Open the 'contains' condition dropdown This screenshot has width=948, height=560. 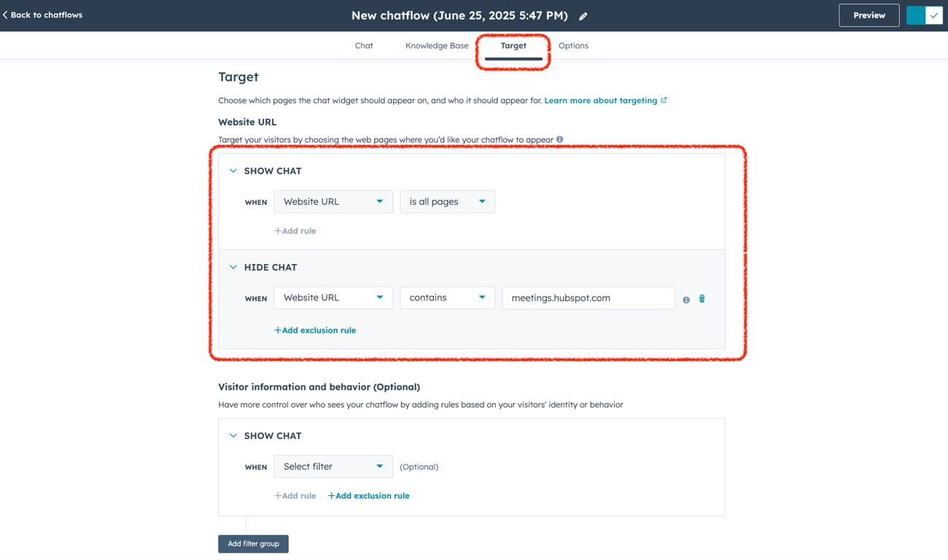pos(447,297)
